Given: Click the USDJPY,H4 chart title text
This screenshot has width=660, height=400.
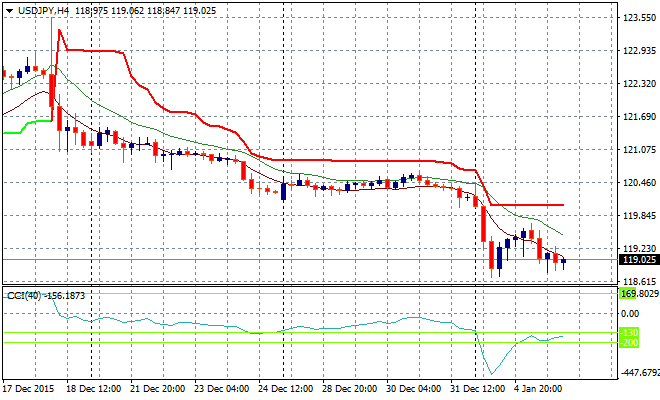Looking at the screenshot, I should pyautogui.click(x=43, y=11).
